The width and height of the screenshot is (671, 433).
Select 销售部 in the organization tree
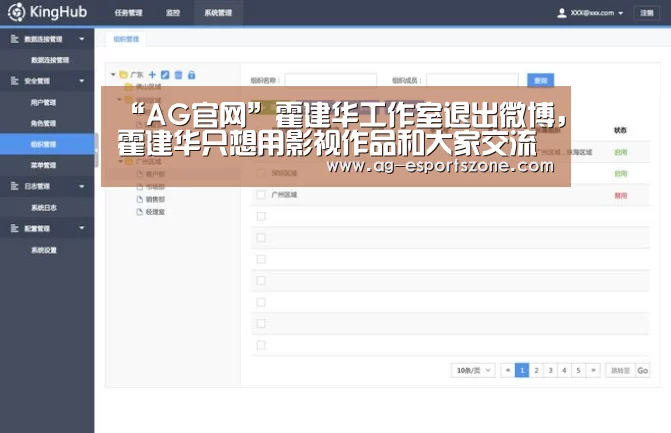pyautogui.click(x=155, y=199)
